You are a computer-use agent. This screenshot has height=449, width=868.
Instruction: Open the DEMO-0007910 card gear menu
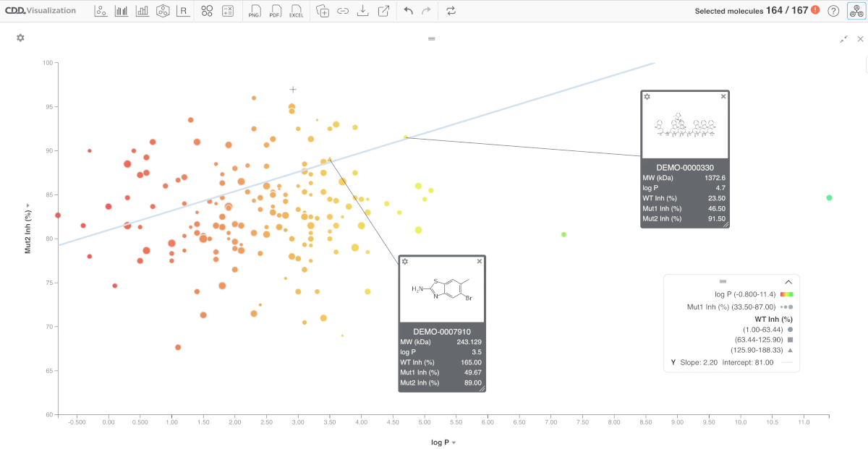[x=404, y=262]
